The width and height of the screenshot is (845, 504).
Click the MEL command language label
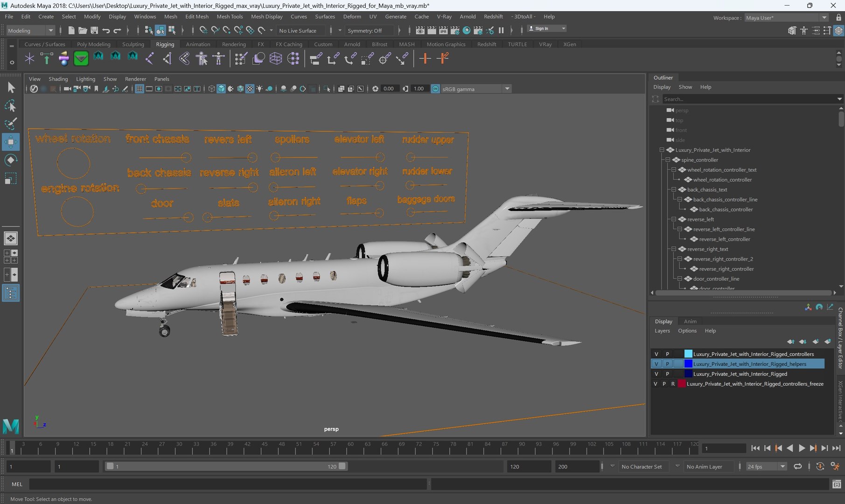(17, 484)
